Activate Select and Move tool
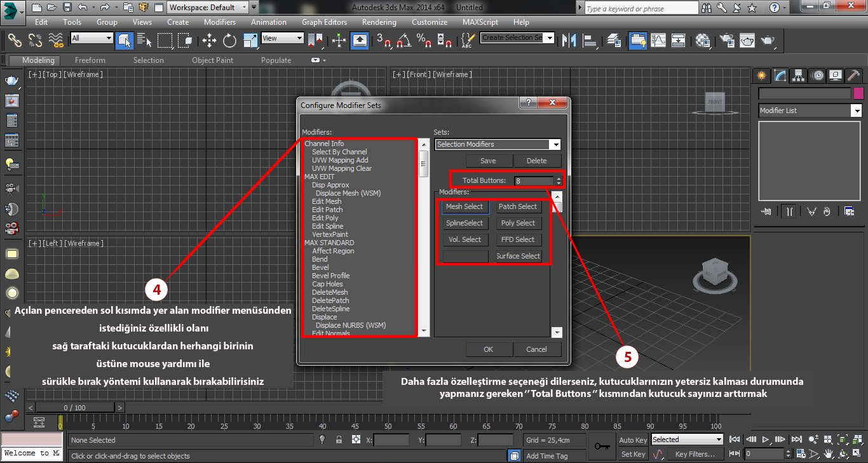 pyautogui.click(x=209, y=40)
